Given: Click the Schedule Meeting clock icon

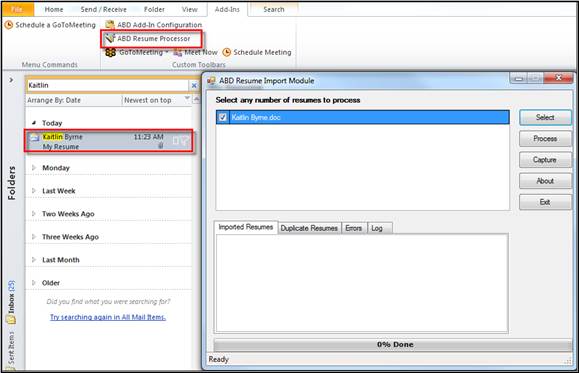Looking at the screenshot, I should point(226,52).
